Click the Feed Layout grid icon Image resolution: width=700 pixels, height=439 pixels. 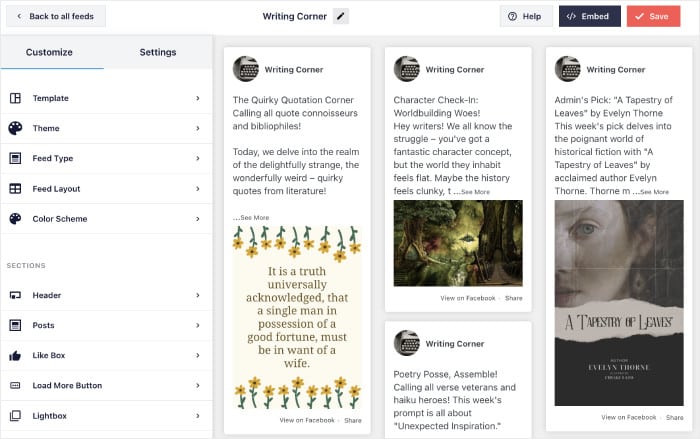click(15, 188)
